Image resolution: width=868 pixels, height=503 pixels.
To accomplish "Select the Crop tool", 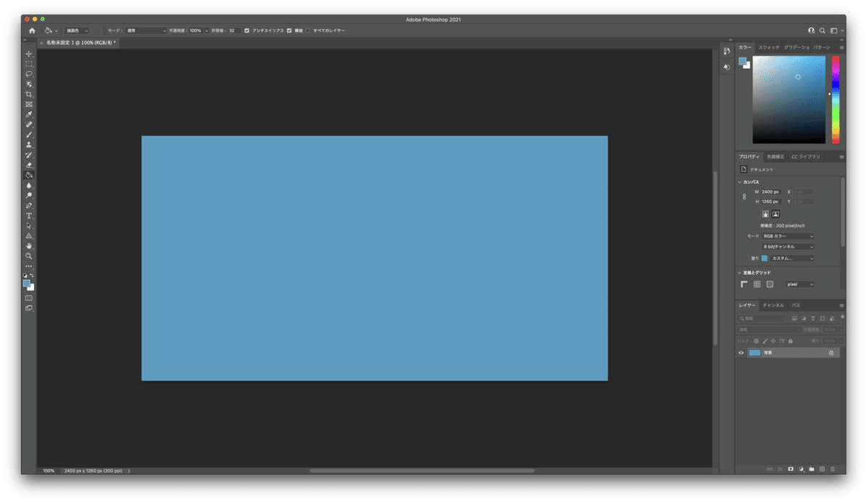I will 29,94.
